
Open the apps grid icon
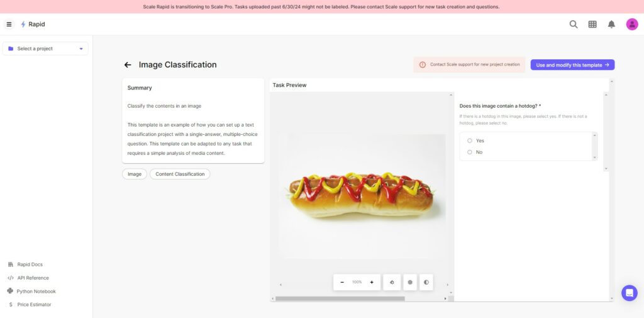point(592,25)
